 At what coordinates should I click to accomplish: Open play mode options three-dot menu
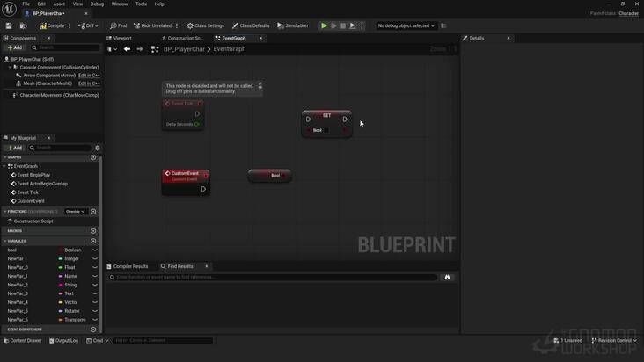[x=362, y=25]
